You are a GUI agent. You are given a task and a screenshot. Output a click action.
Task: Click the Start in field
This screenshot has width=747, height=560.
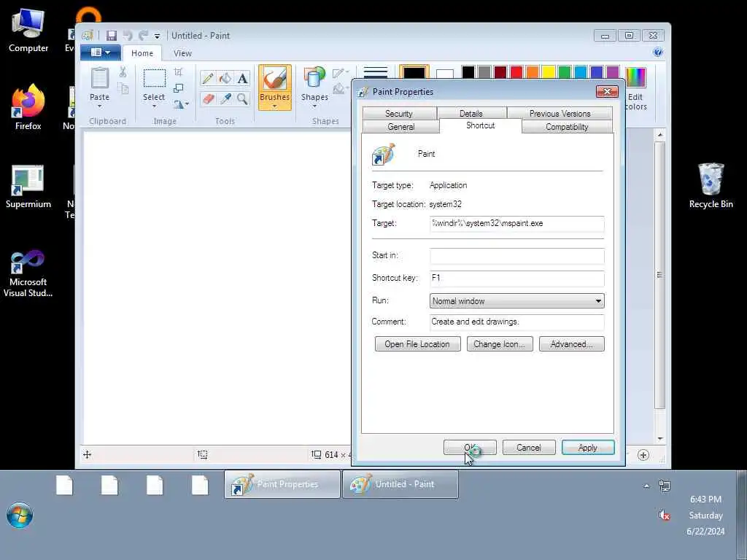517,256
